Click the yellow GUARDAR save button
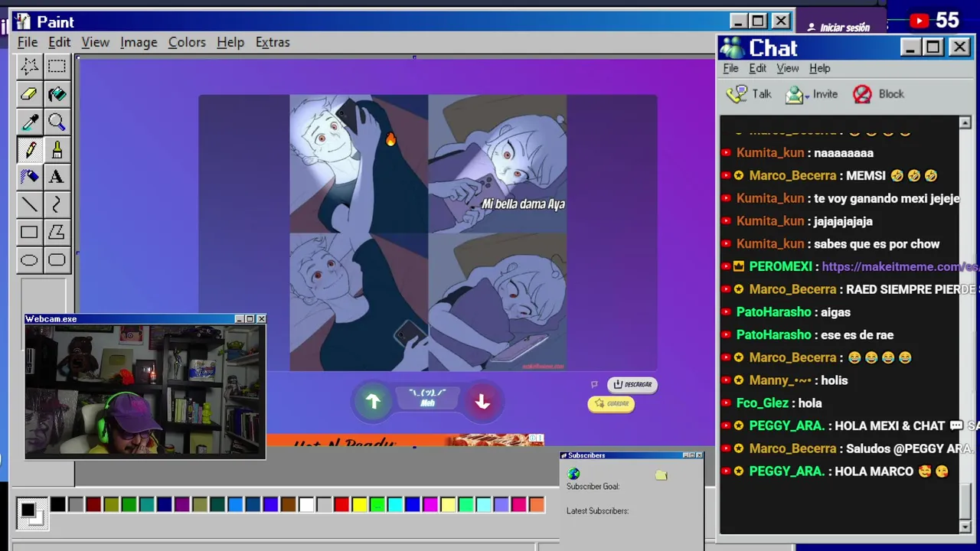Image resolution: width=980 pixels, height=551 pixels. point(611,404)
